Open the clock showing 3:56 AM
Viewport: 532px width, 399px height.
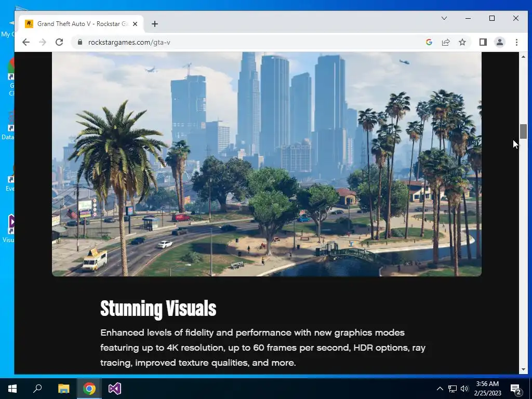click(x=487, y=389)
